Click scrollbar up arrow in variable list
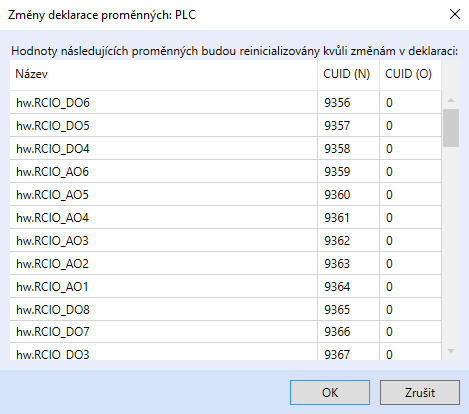Image resolution: width=469 pixels, height=414 pixels. (451, 100)
